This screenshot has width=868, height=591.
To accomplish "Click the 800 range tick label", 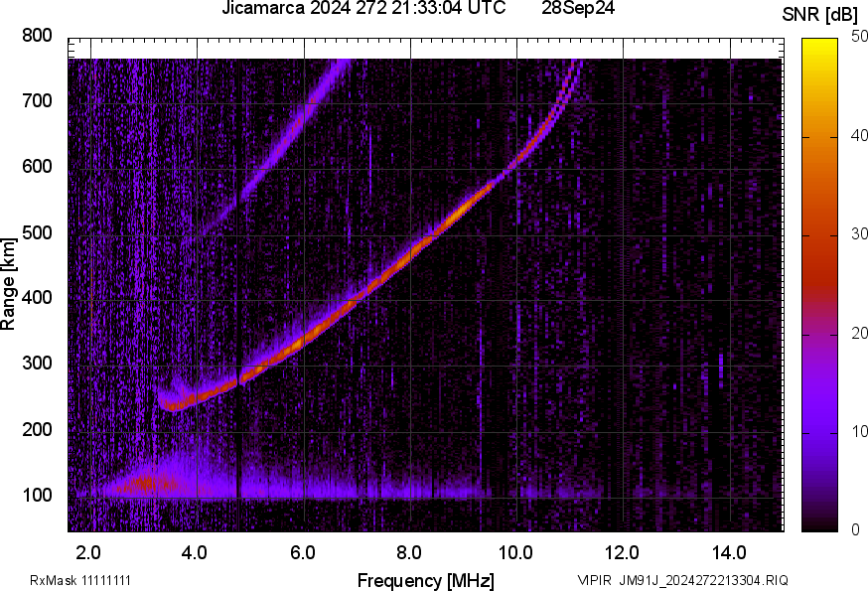I will pos(38,36).
